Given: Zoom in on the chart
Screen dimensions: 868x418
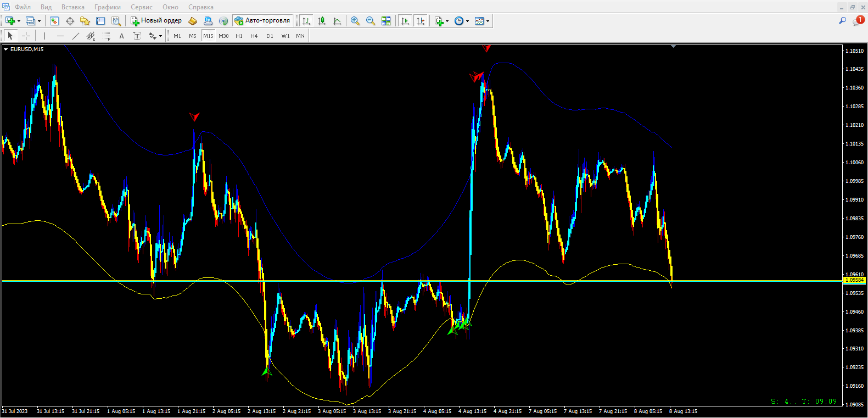Looking at the screenshot, I should (x=355, y=21).
